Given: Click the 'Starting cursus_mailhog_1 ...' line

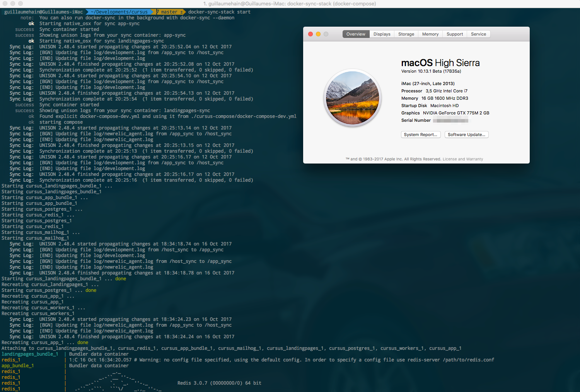Looking at the screenshot, I should [41, 232].
